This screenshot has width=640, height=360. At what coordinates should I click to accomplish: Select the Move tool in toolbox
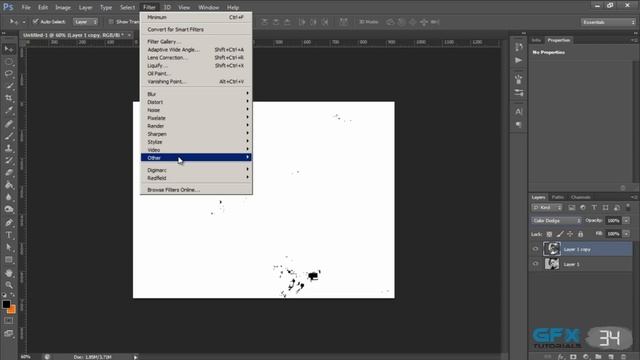[9, 49]
